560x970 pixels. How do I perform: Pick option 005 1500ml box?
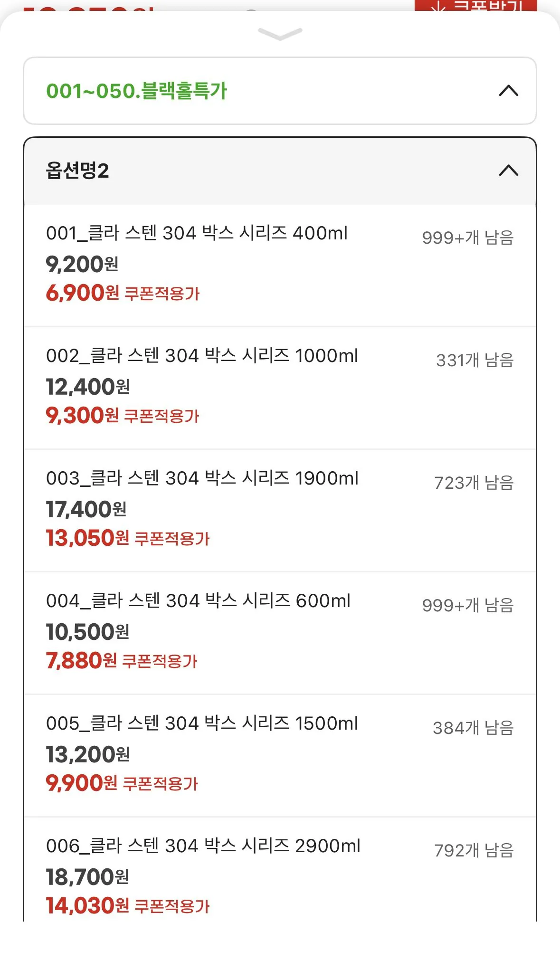pos(280,755)
